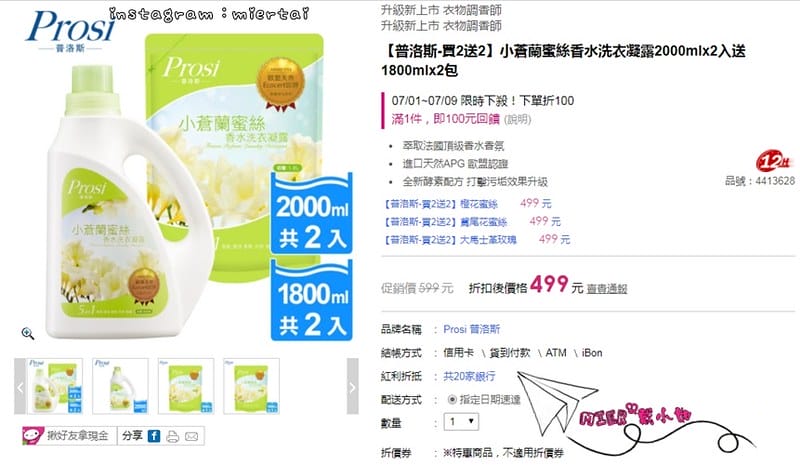Click the magnifier zoom icon on product image
Image resolution: width=800 pixels, height=465 pixels.
[x=28, y=334]
